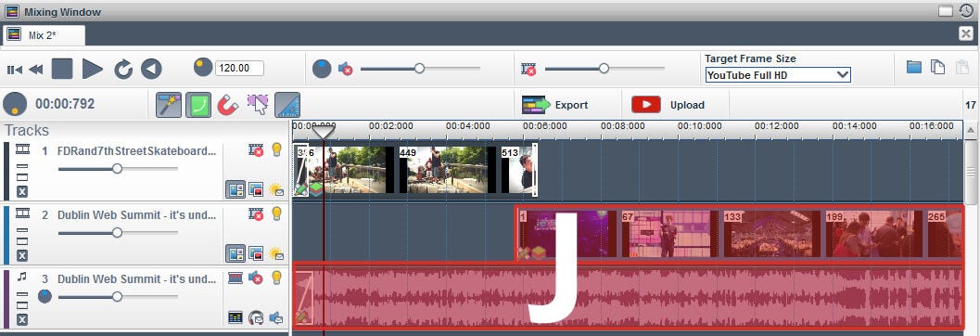The image size is (980, 336).
Task: Toggle the magnet snapping icon
Action: click(228, 105)
